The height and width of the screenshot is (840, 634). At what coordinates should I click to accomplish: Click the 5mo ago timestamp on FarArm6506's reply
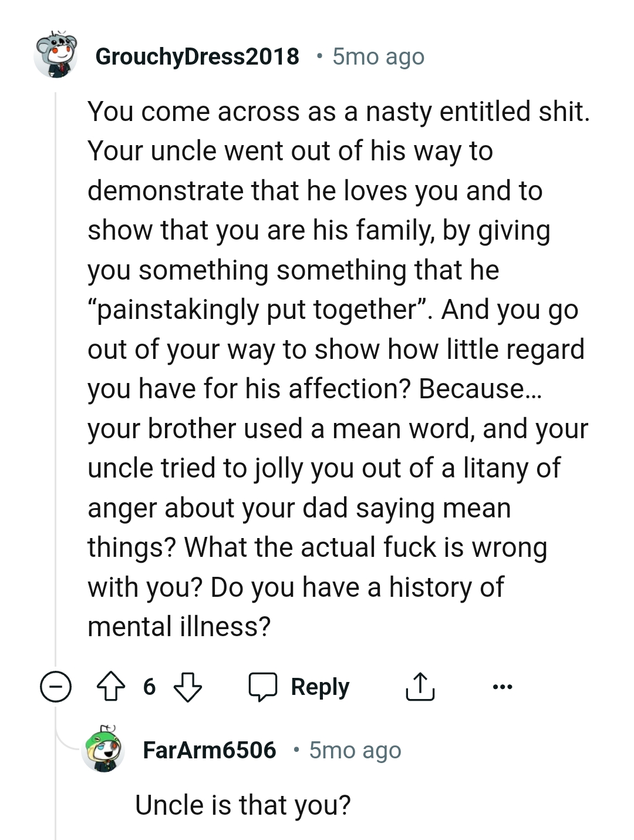coord(355,750)
